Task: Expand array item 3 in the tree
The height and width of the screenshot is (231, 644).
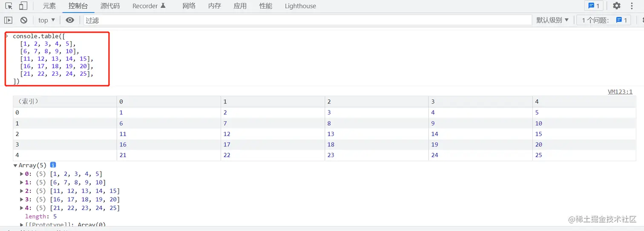Action: coord(22,200)
